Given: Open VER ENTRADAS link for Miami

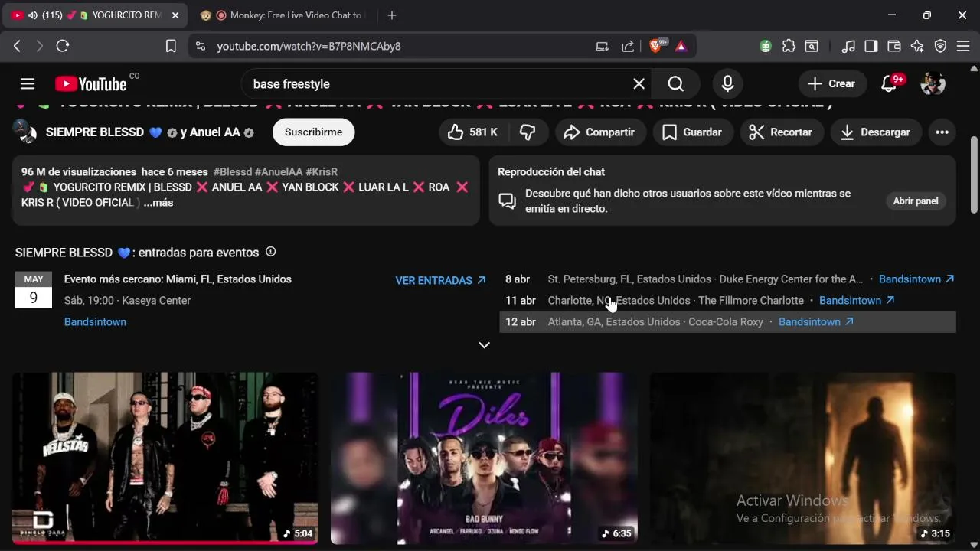Looking at the screenshot, I should tap(440, 281).
